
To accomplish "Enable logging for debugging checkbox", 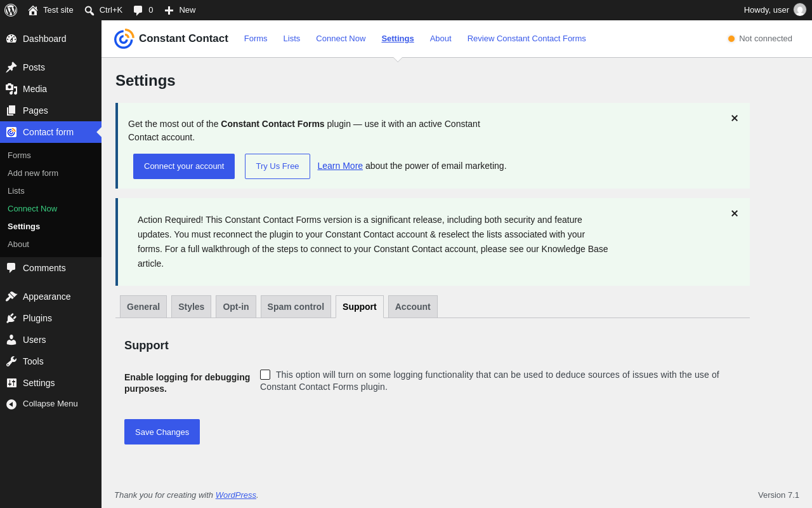I will click(265, 375).
